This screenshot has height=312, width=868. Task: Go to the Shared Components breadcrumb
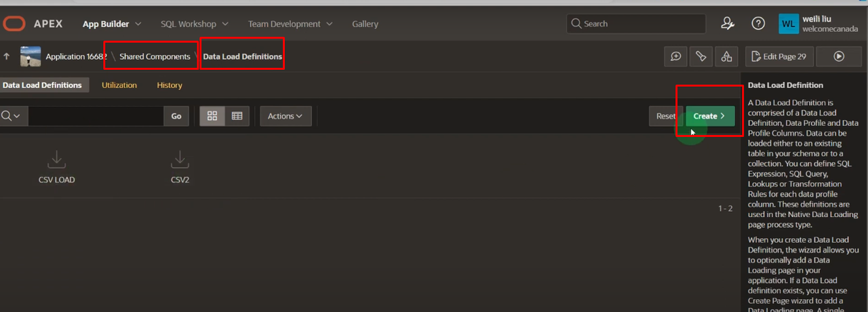pyautogui.click(x=155, y=56)
